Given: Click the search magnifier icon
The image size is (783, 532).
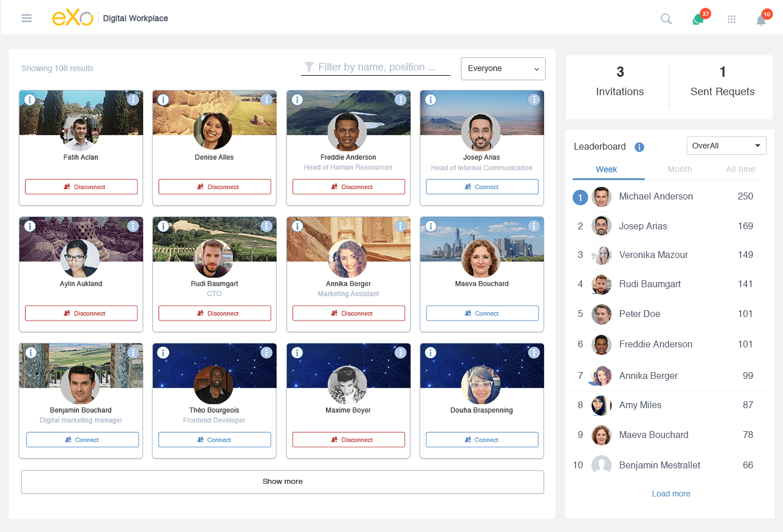Looking at the screenshot, I should (666, 19).
